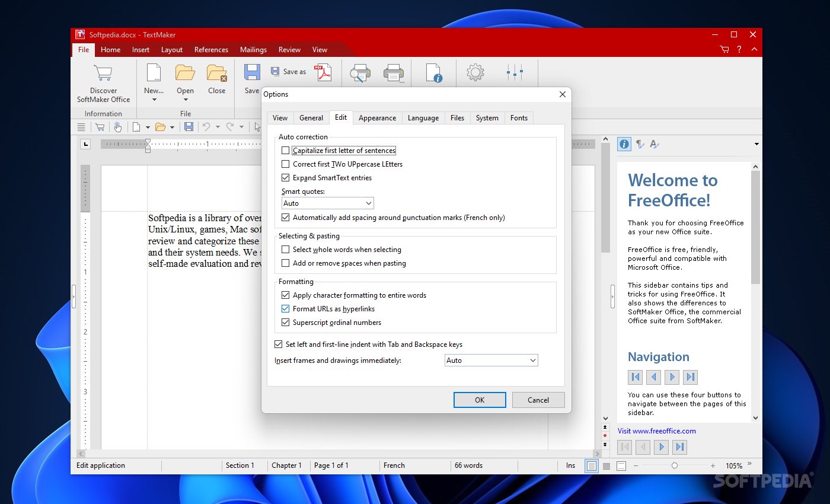Viewport: 830px width, 504px height.
Task: Switch to Appearance tab in Options dialog
Action: point(377,118)
